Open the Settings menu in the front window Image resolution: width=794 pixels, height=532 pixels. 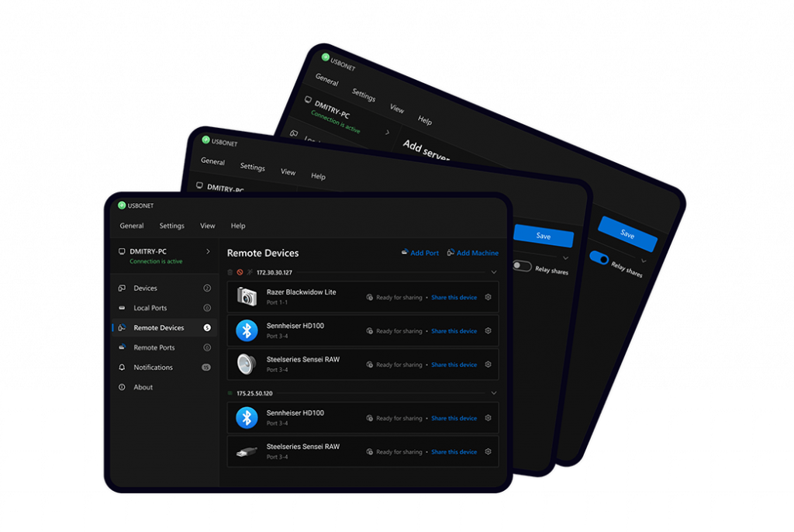tap(171, 226)
